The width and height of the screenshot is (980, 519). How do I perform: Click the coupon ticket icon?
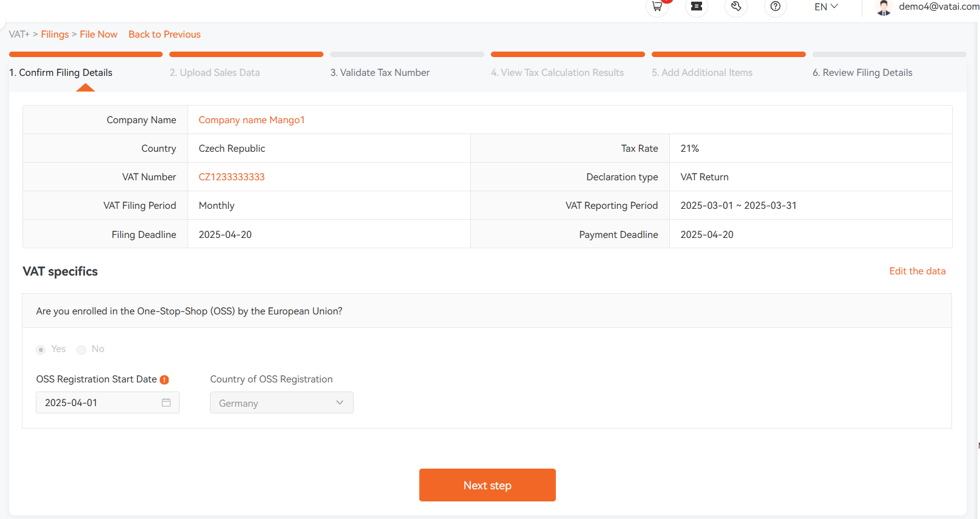click(x=697, y=6)
